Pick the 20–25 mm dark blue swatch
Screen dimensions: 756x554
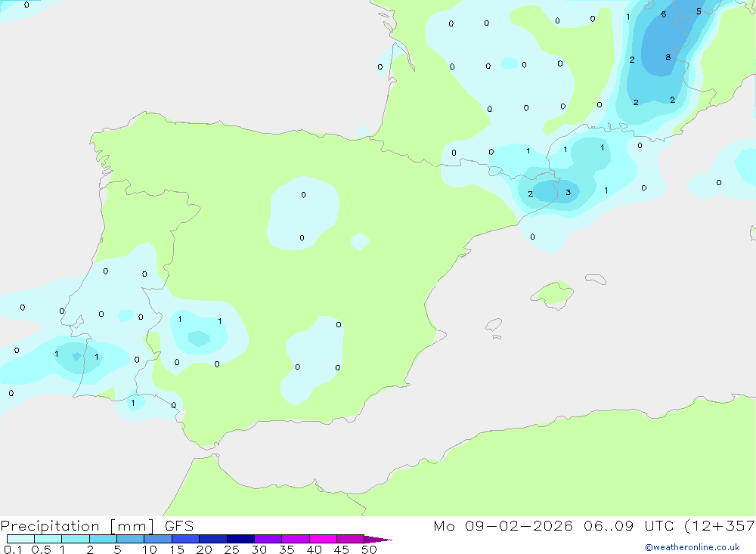point(213,539)
